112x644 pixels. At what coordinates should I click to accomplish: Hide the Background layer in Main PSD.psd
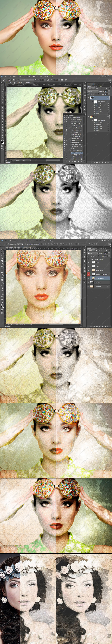88,287
